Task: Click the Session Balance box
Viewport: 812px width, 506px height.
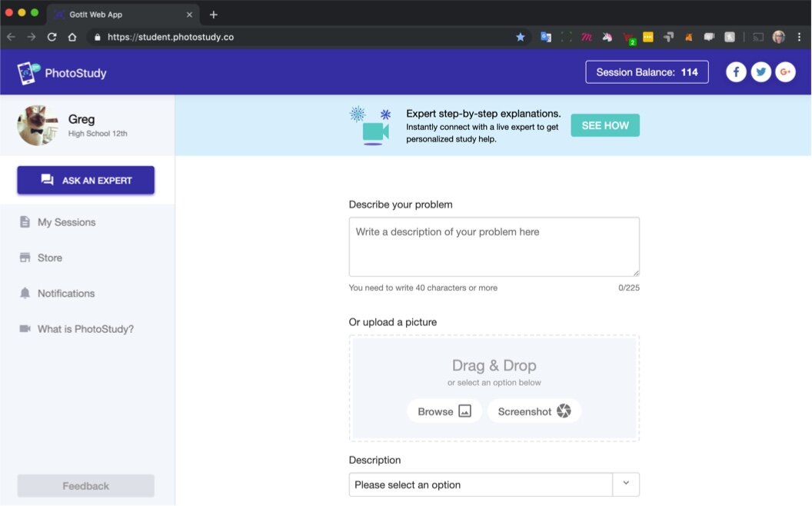Action: click(x=647, y=72)
